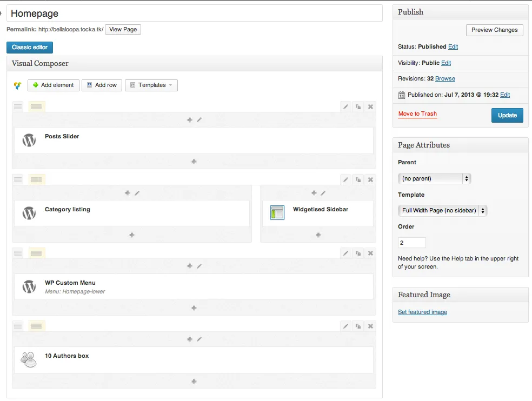This screenshot has height=401, width=532.
Task: Click the row drag handle beside Posts Slider
Action: (18, 106)
